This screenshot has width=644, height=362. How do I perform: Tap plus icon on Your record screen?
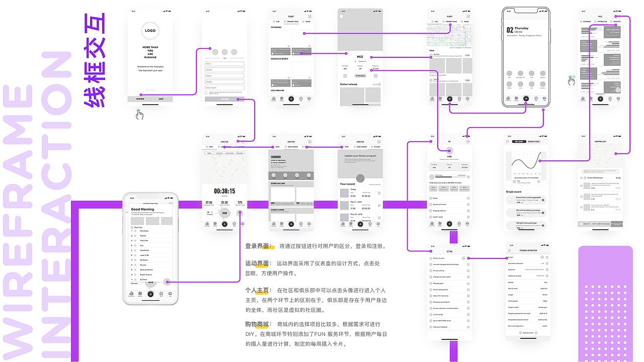pos(360,224)
